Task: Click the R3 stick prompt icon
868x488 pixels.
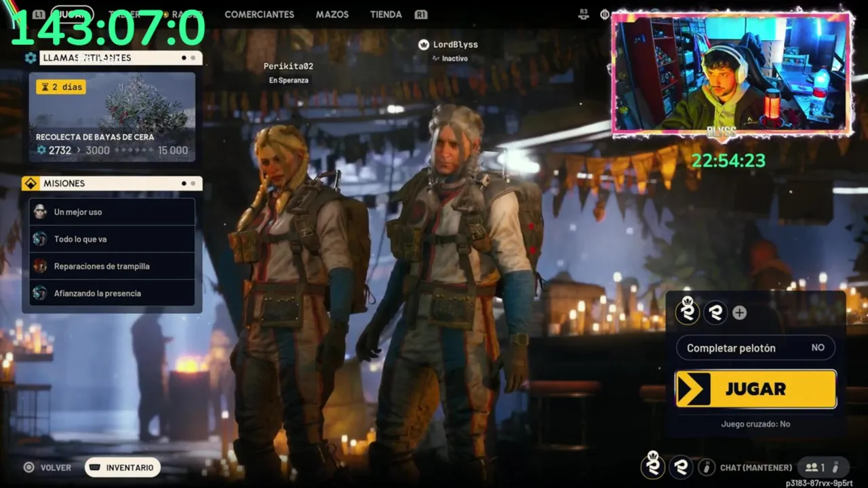Action: point(583,14)
